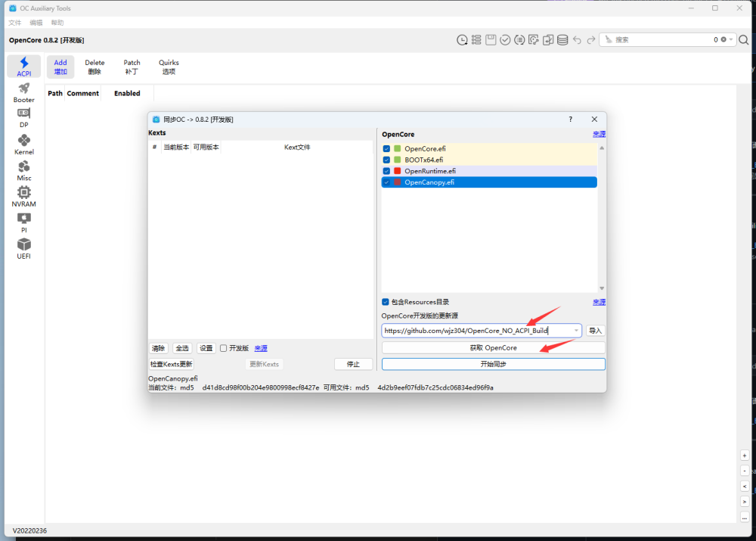756x541 pixels.
Task: Switch to the Add 增加 tab
Action: pos(60,67)
